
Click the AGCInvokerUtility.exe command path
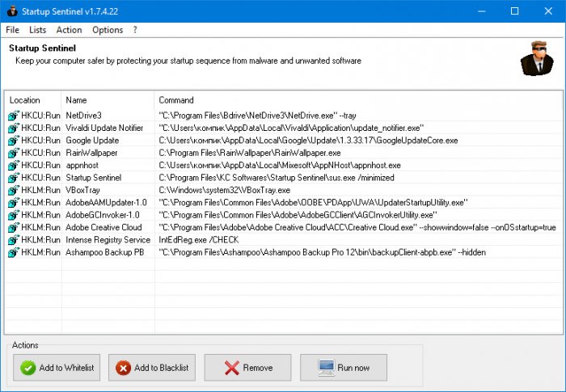click(x=298, y=215)
